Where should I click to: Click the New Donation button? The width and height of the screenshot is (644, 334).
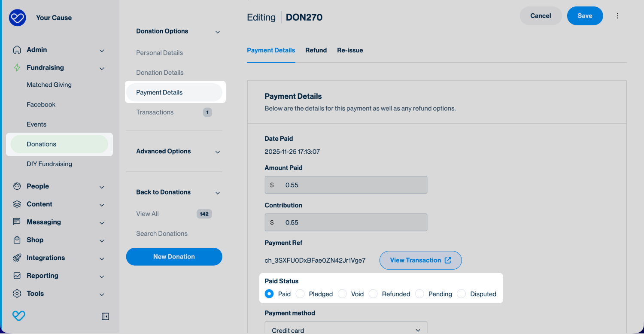pos(174,257)
